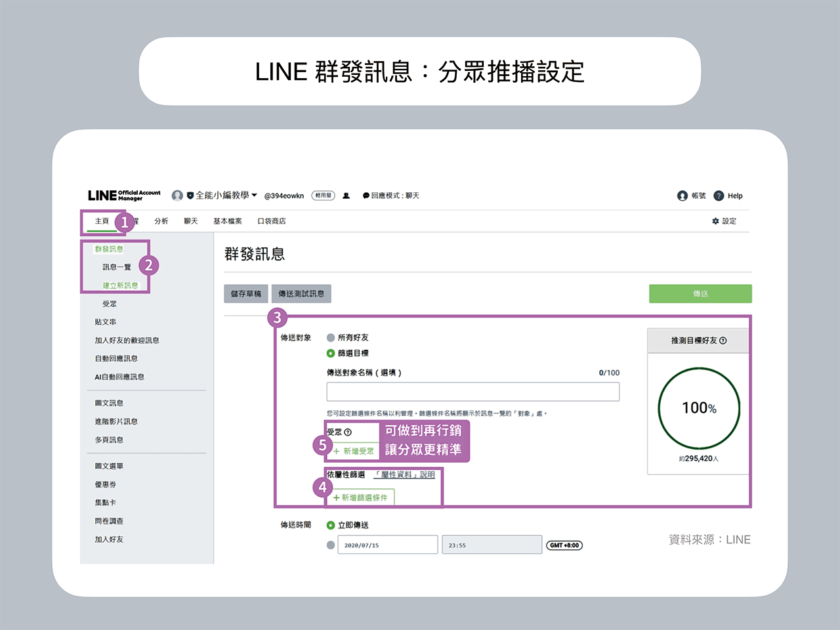840x630 pixels.
Task: Open 多頁訊息 in the sidebar
Action: (109, 440)
